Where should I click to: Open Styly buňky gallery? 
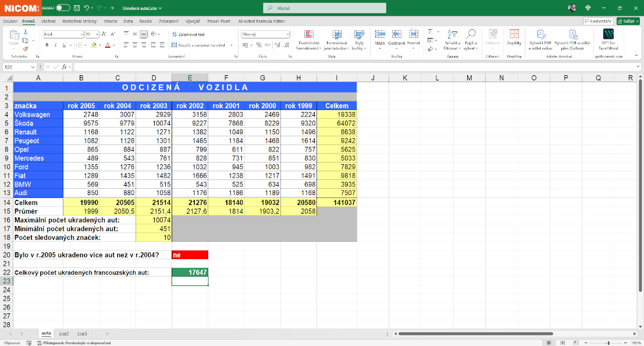(360, 40)
